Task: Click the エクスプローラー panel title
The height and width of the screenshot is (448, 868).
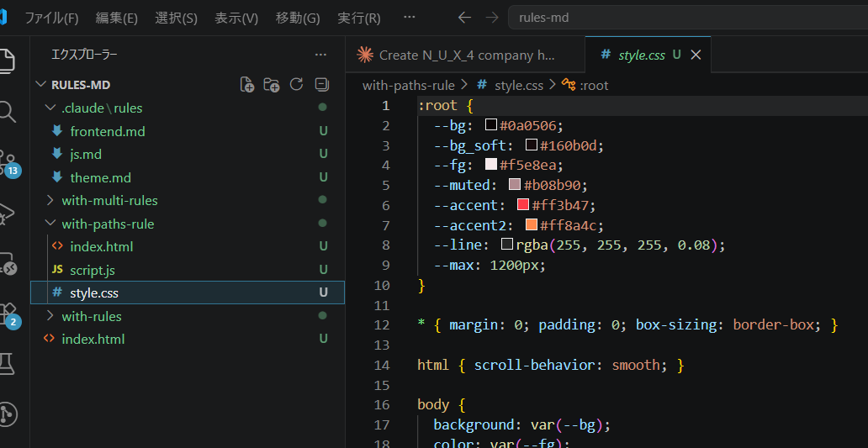Action: click(84, 55)
